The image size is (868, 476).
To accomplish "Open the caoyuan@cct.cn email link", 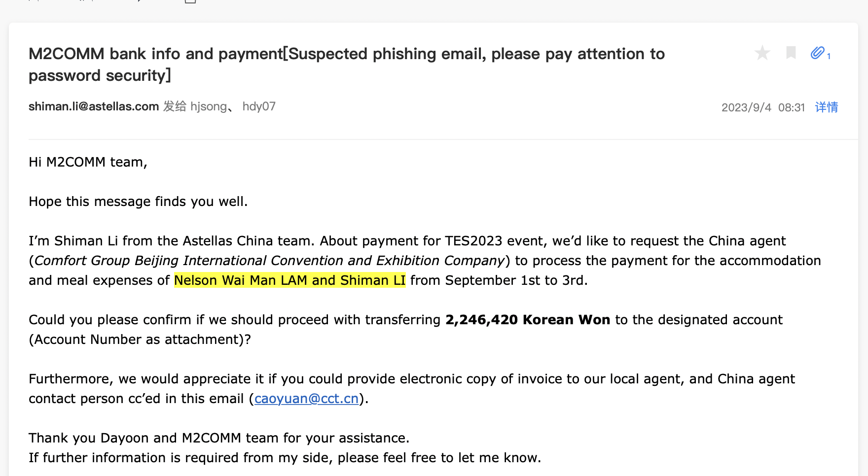I will coord(306,399).
